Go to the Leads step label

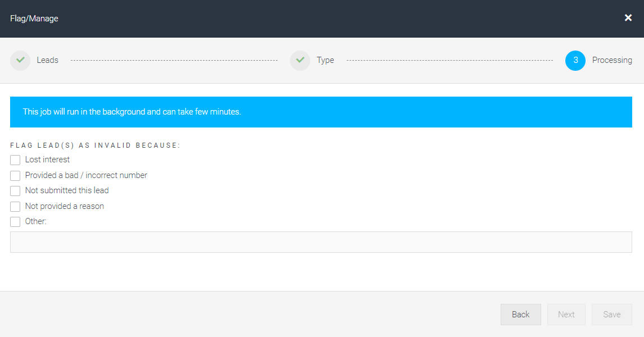(x=48, y=60)
